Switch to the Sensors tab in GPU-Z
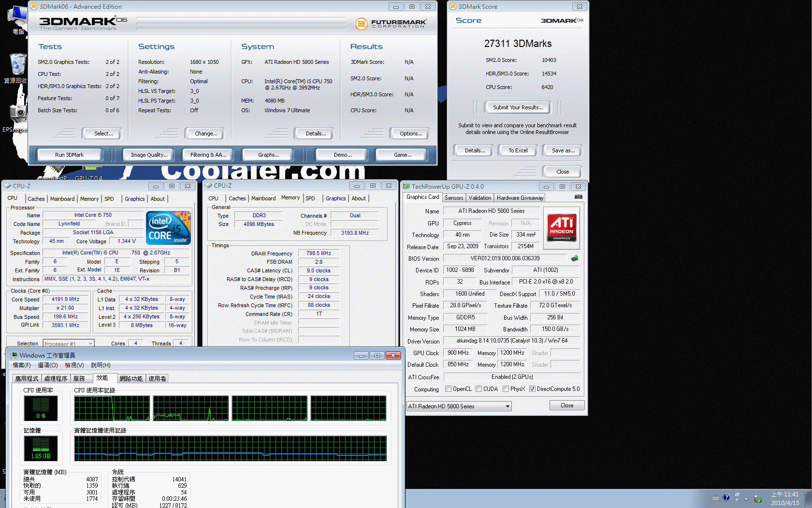Screen dimensions: 812x508 pos(454,198)
